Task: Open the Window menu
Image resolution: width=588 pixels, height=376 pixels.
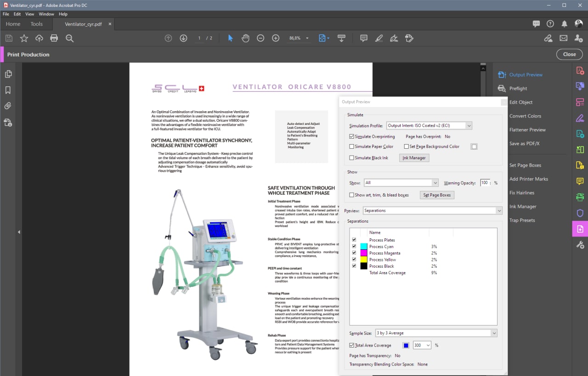Action: pos(46,14)
